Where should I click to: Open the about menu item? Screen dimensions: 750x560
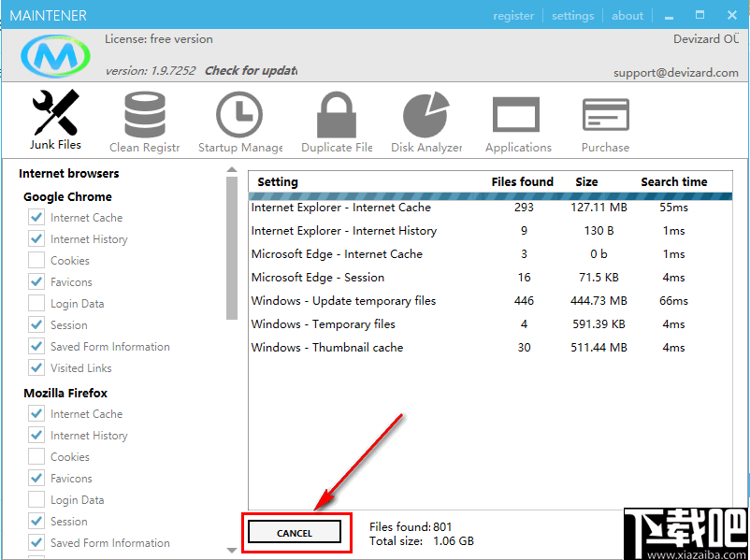(x=627, y=16)
